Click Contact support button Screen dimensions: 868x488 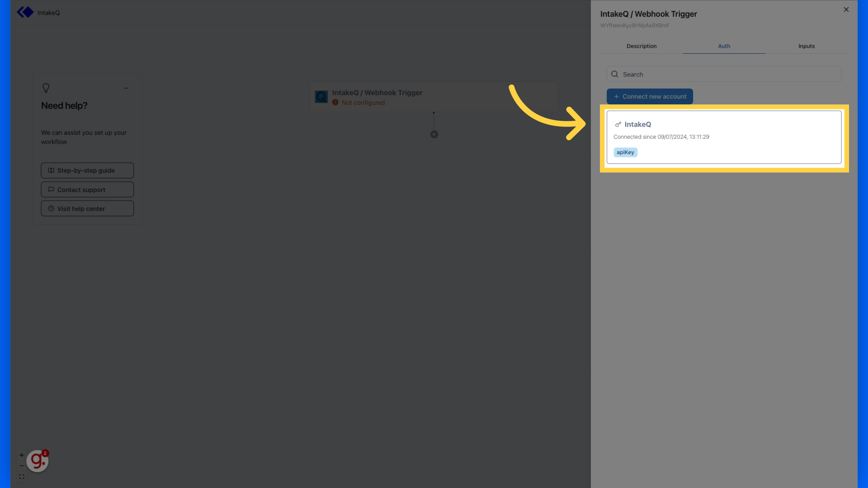coord(87,189)
